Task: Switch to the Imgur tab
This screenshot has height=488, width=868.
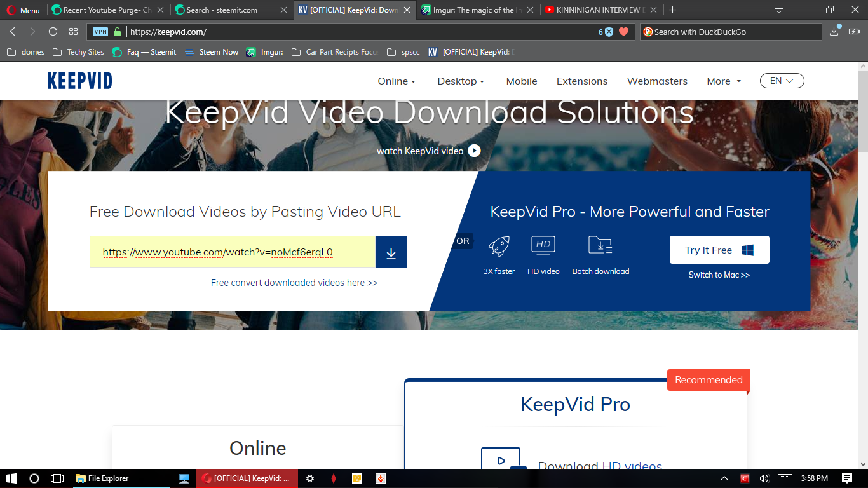Action: [473, 10]
